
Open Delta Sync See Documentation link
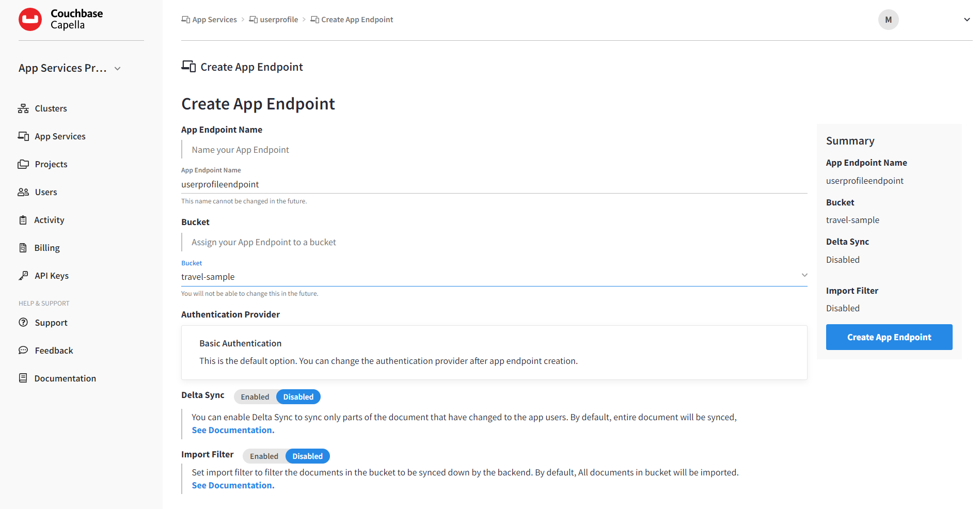click(x=233, y=430)
